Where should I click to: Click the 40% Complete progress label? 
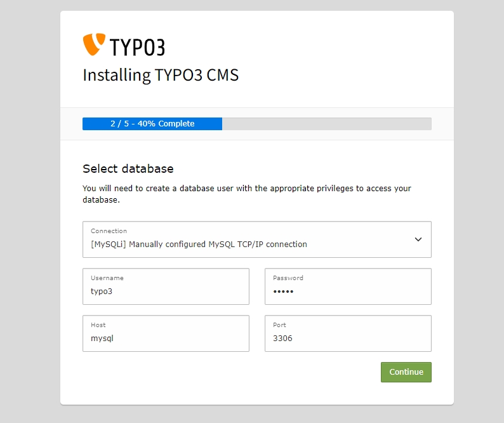[x=152, y=124]
